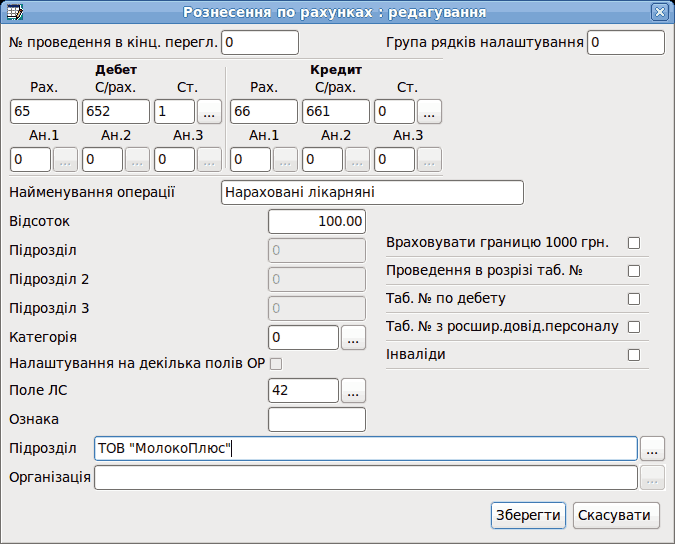Open the debit Ст. lookup button

pyautogui.click(x=209, y=111)
